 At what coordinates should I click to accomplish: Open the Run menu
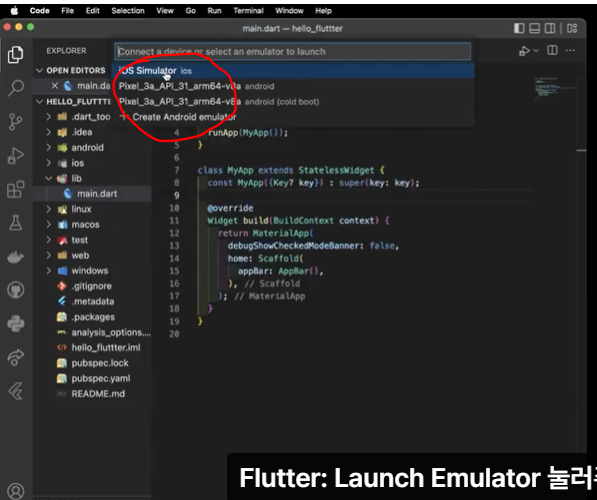[214, 11]
